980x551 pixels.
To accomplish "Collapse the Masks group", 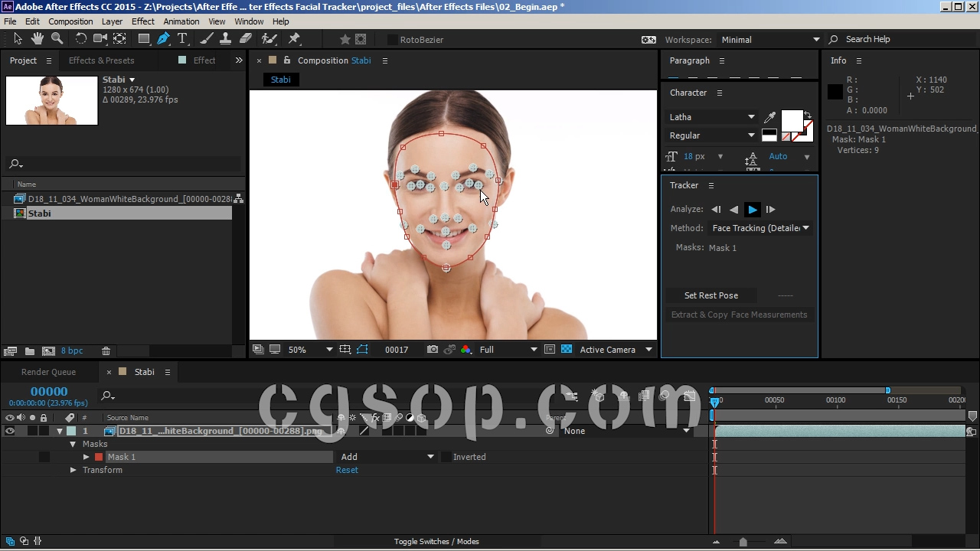I will pos(73,444).
